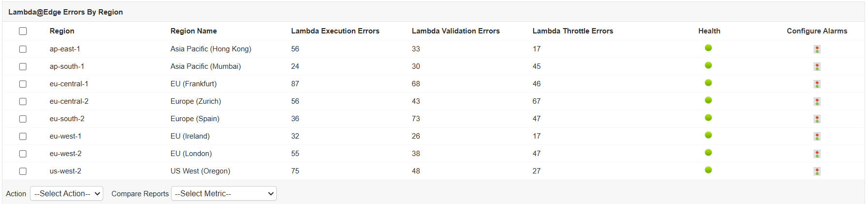Tick the checkbox for us-west-2
This screenshot has height=204, width=868.
pos(23,171)
